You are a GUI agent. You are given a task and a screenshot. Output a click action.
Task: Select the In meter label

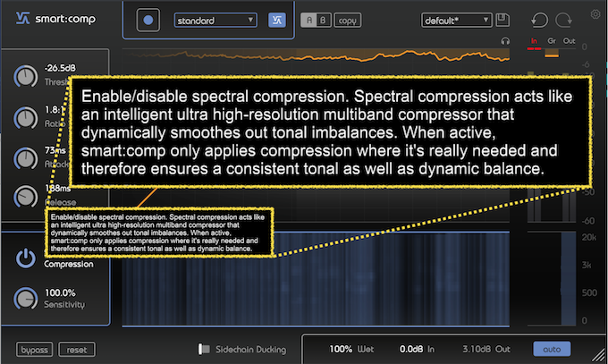(534, 41)
